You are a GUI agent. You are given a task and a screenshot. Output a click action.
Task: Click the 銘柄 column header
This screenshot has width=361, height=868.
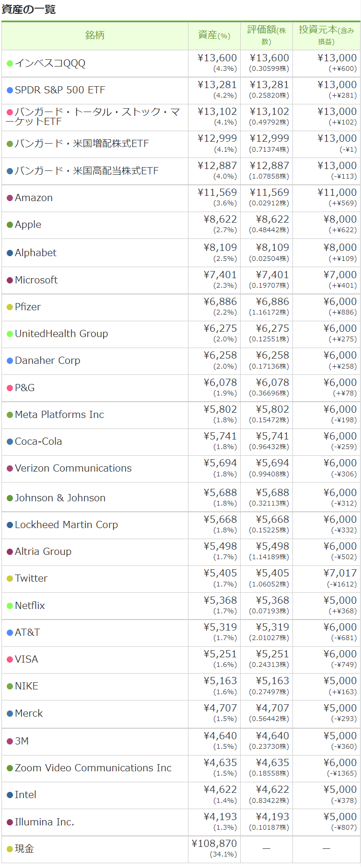[x=94, y=35]
